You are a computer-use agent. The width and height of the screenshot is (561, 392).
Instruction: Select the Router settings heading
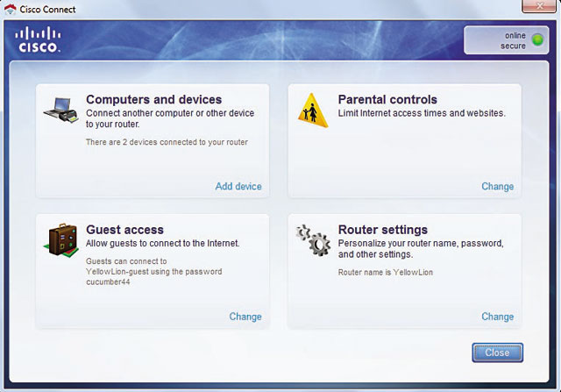point(383,230)
